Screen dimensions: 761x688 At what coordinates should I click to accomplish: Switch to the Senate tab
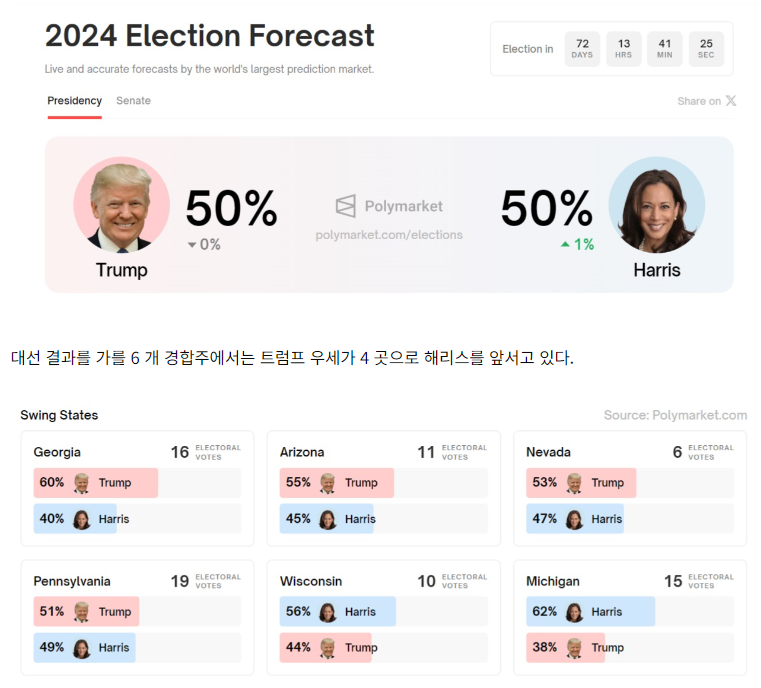[133, 101]
